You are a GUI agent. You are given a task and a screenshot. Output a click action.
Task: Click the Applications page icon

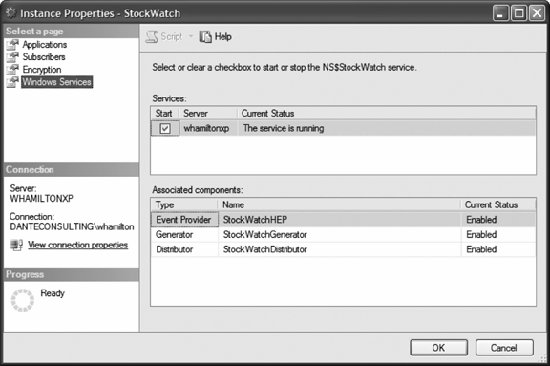pyautogui.click(x=13, y=45)
